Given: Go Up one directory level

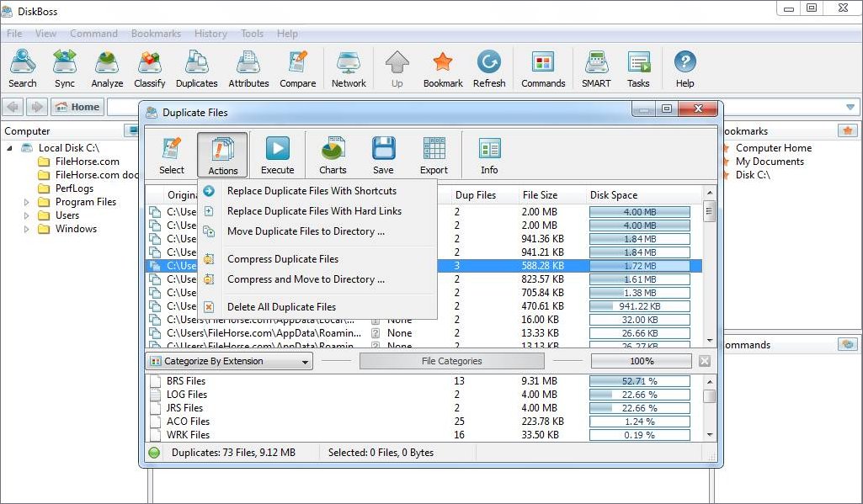Looking at the screenshot, I should (x=397, y=69).
